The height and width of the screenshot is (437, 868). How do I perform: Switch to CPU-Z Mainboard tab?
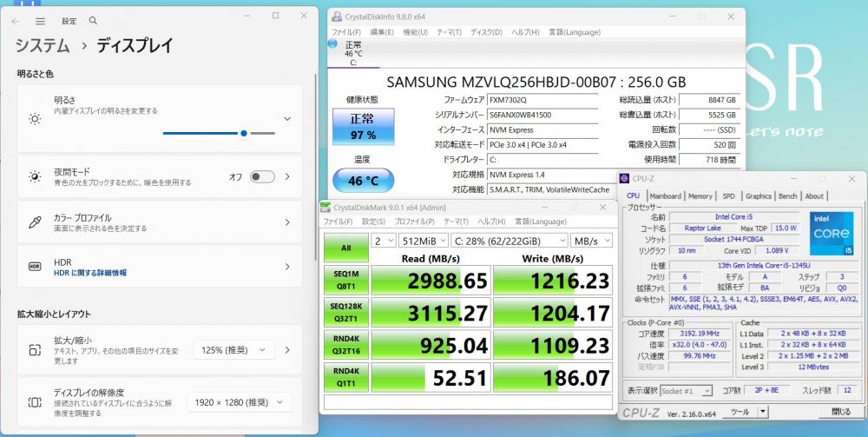[x=666, y=196]
